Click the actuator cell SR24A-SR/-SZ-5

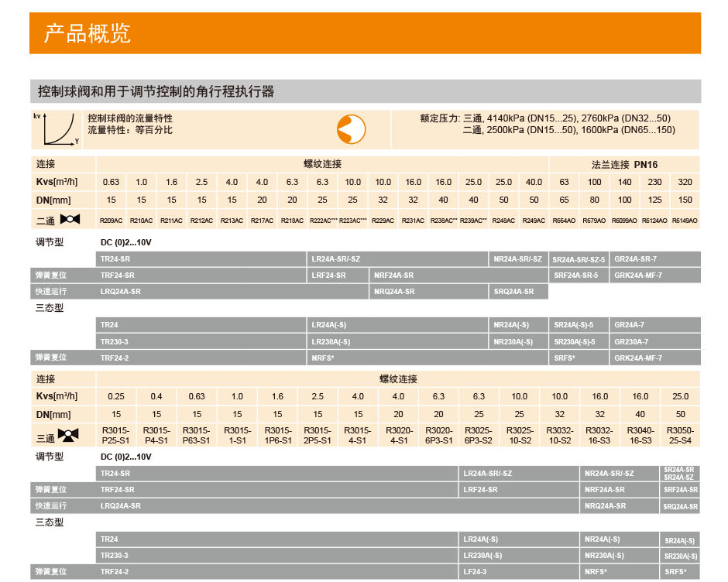(x=579, y=259)
